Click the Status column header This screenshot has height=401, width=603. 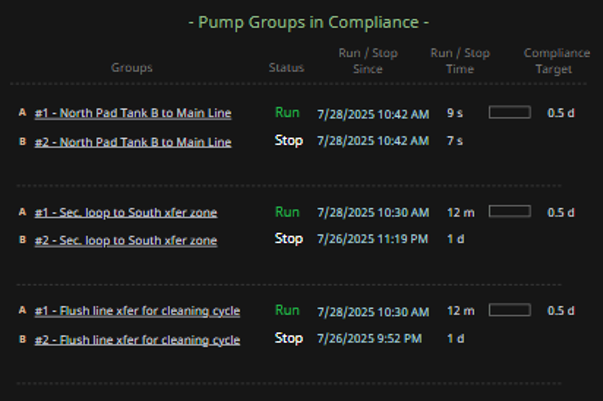287,68
